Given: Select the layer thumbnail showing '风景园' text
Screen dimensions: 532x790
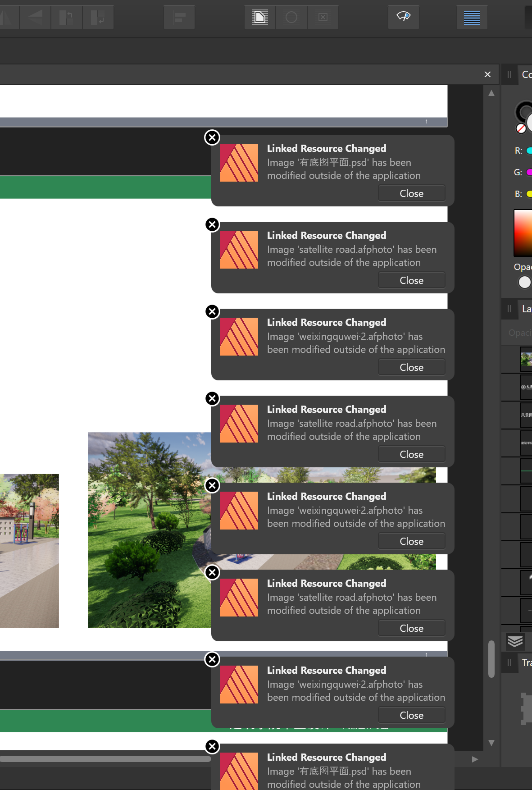Looking at the screenshot, I should (x=526, y=415).
